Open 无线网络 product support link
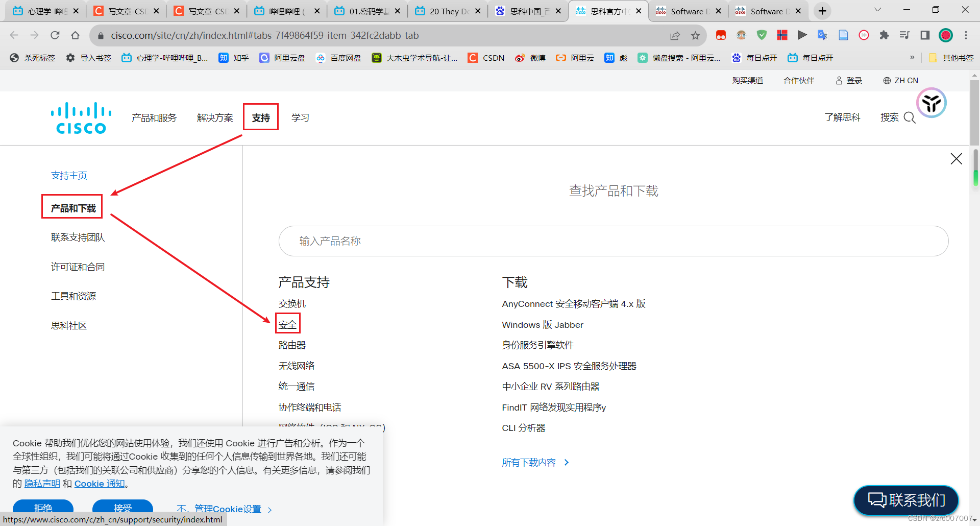Screen dimensions: 980x526 click(x=297, y=366)
